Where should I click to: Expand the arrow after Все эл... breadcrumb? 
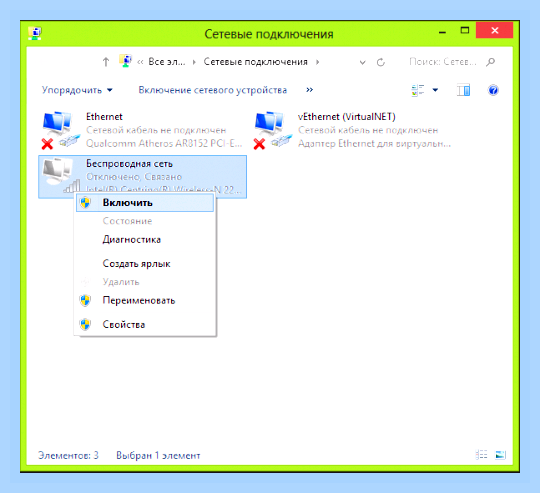tap(194, 62)
